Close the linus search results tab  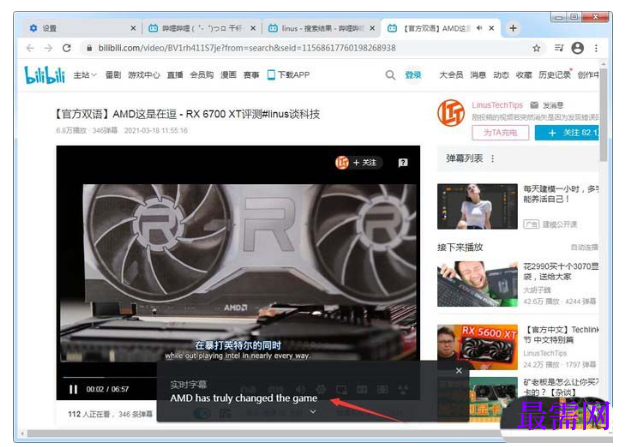[372, 28]
